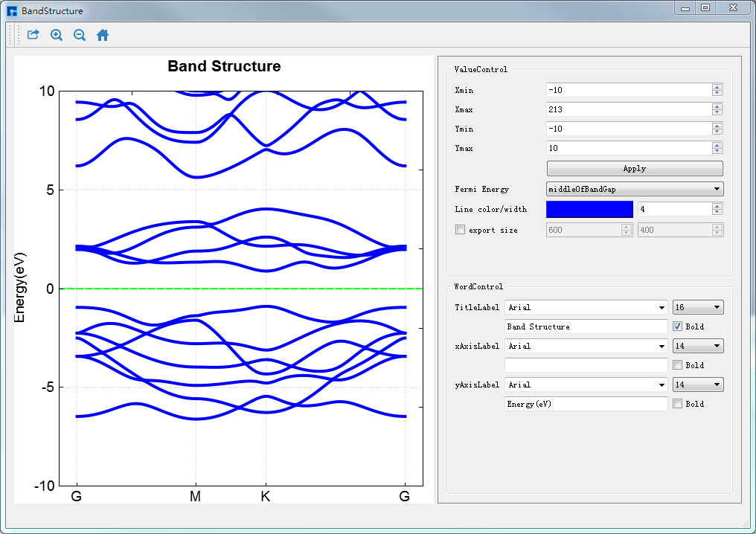The width and height of the screenshot is (756, 534).
Task: Click the Band Structure title text field
Action: pyautogui.click(x=586, y=326)
